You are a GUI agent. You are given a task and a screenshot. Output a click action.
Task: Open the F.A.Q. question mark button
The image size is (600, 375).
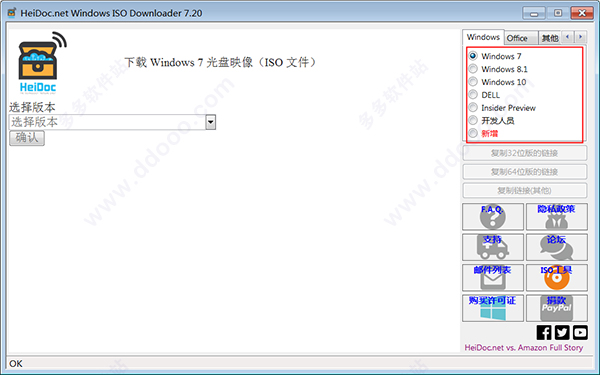click(493, 217)
